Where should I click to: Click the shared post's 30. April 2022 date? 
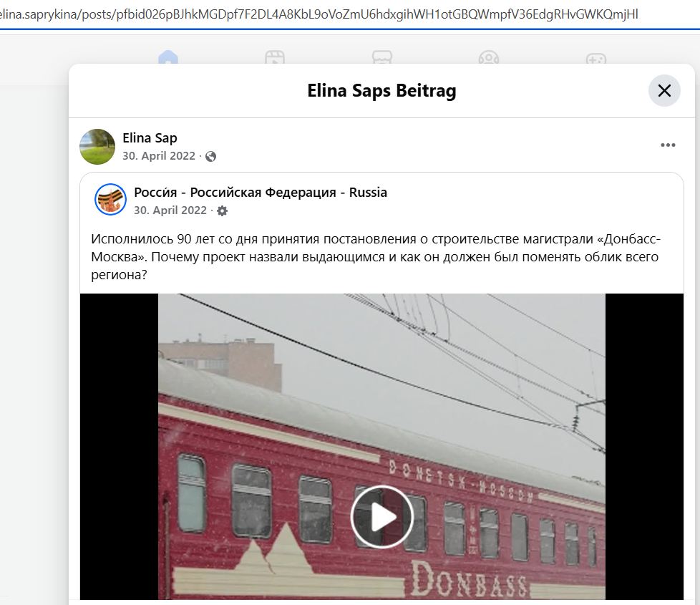click(x=170, y=210)
